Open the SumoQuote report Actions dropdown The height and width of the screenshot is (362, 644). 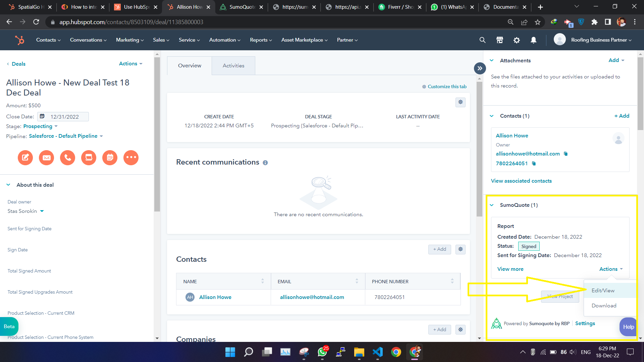coord(611,269)
